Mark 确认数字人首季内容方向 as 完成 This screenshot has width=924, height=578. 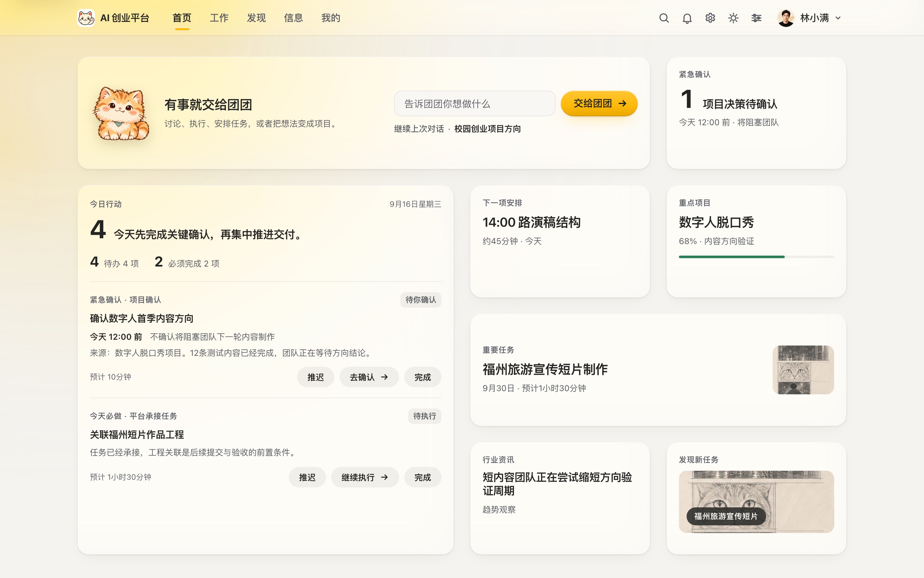tap(423, 377)
